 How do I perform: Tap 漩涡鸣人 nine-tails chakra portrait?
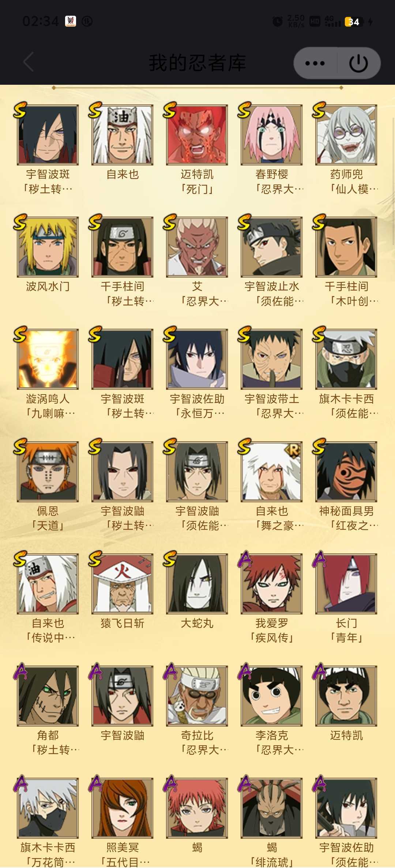coord(48,359)
